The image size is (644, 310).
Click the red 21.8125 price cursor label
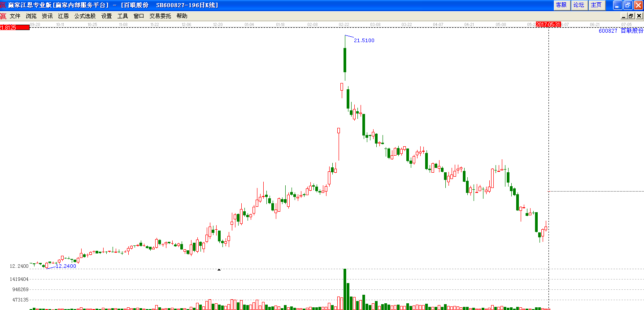(x=15, y=27)
